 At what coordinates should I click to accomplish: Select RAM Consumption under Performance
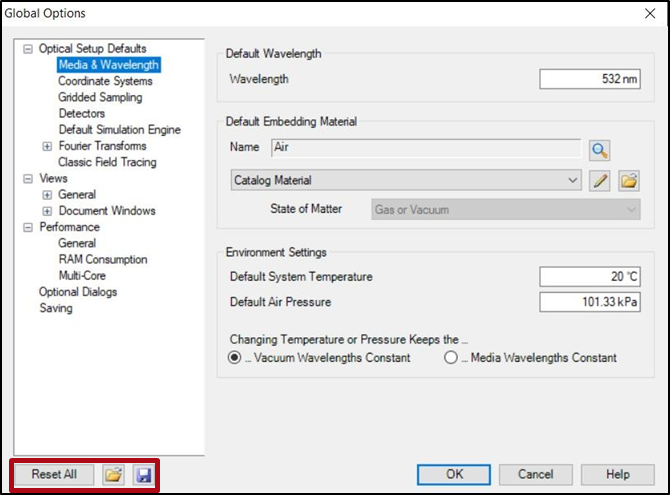pyautogui.click(x=102, y=259)
